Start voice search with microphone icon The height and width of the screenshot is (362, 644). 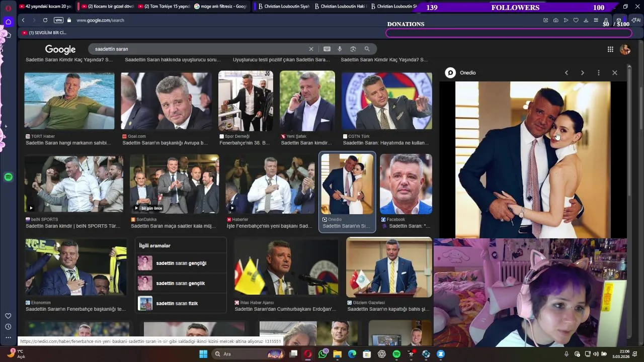point(340,49)
